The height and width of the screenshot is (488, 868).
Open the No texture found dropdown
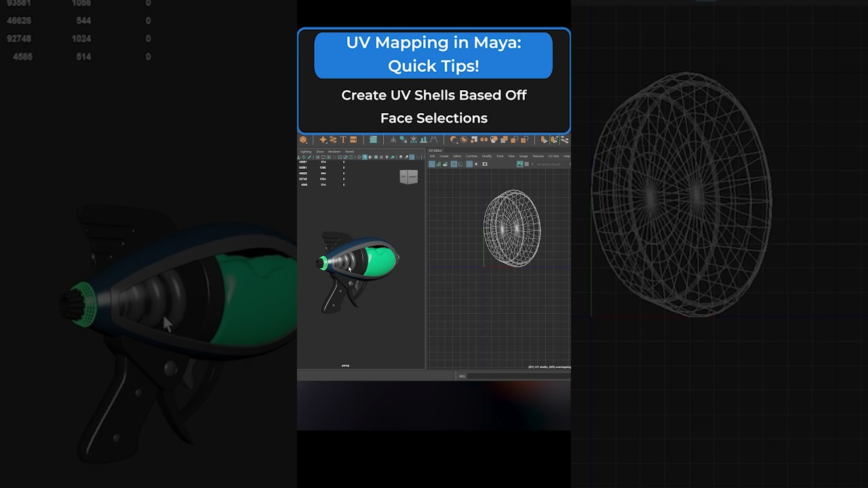[x=548, y=164]
